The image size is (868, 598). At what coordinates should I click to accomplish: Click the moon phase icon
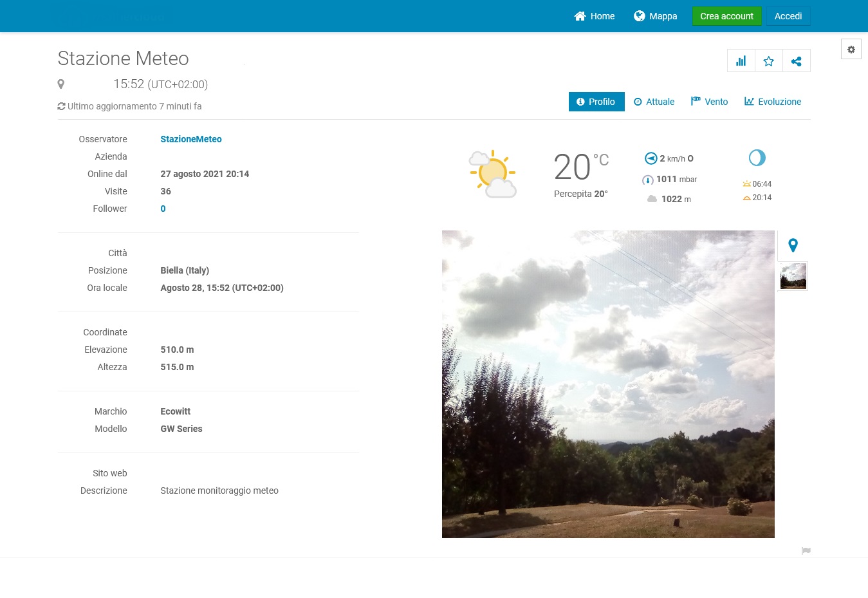tap(757, 158)
